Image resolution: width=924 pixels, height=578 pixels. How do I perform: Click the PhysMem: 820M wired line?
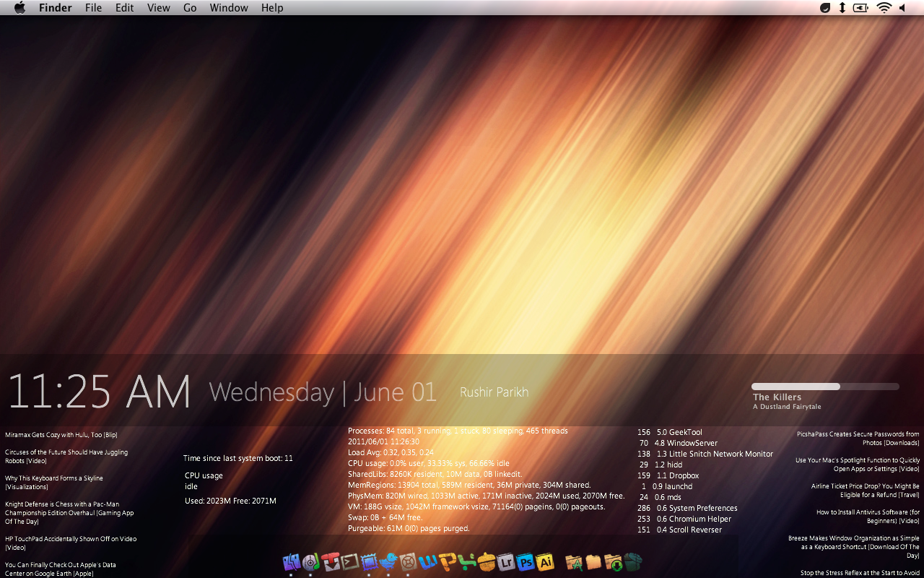[487, 496]
